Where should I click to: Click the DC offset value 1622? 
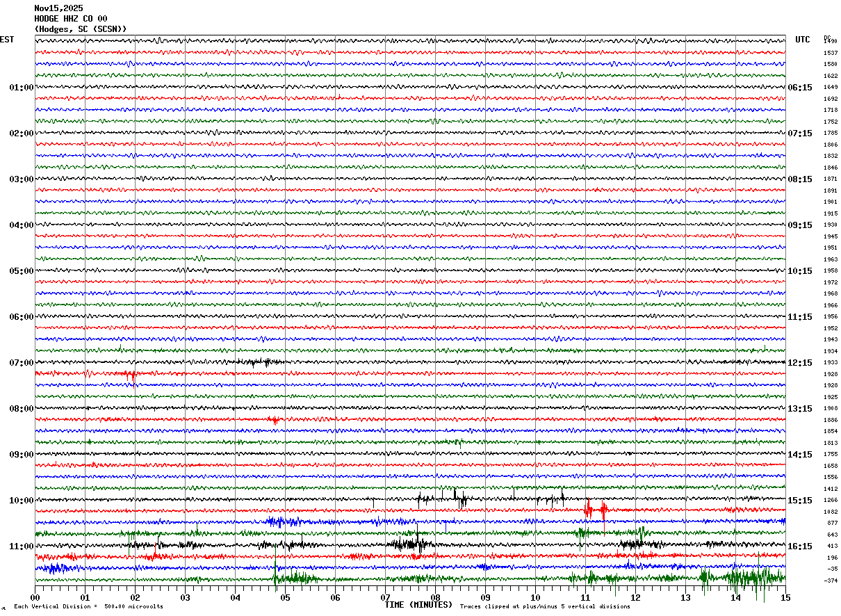[x=831, y=76]
